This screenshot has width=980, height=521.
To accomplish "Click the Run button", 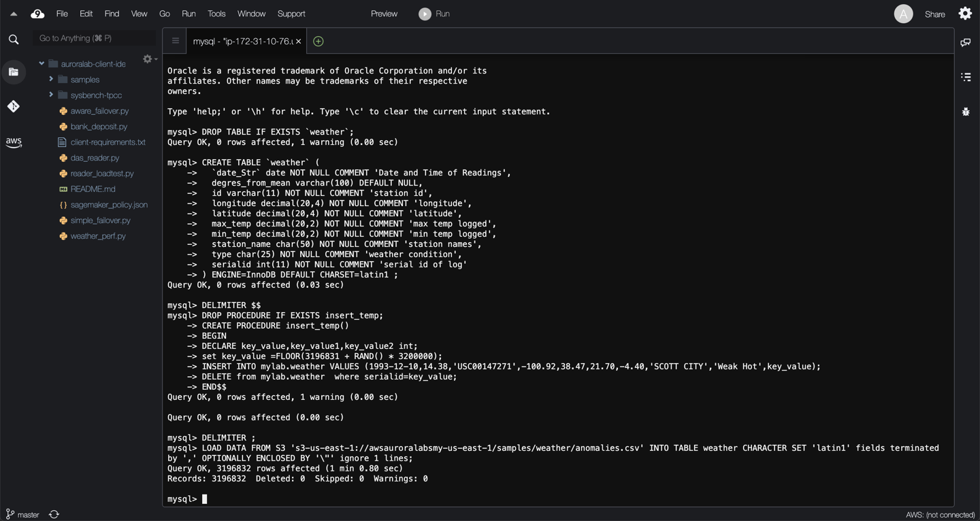I will point(434,14).
